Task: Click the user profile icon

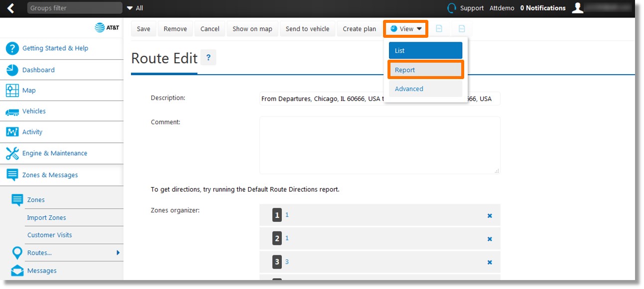Action: click(577, 8)
